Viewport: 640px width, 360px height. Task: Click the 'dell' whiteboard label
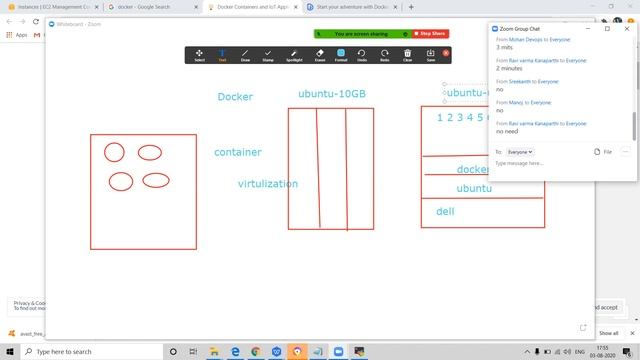click(x=445, y=211)
